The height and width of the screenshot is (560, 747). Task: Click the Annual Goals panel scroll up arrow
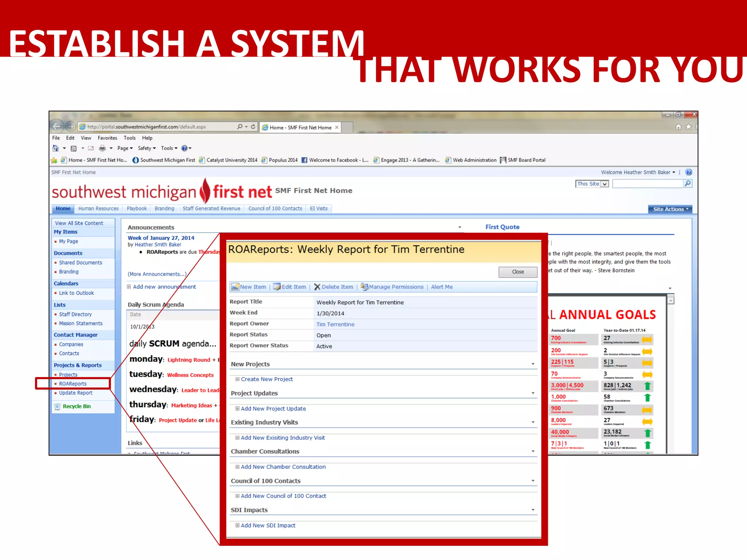(670, 300)
